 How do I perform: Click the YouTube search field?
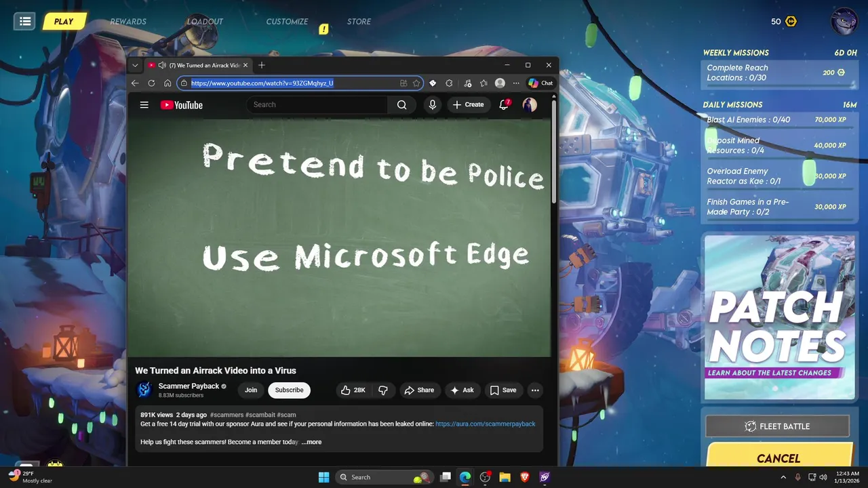point(317,104)
